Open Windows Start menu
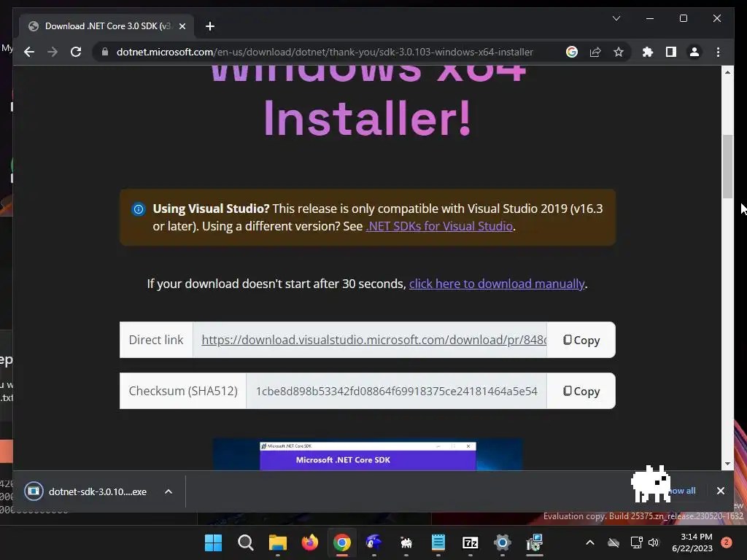Viewport: 747px width, 560px height. tap(213, 542)
